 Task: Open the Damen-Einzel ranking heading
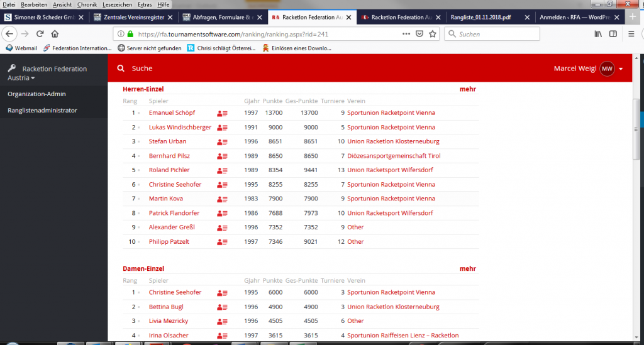point(143,269)
